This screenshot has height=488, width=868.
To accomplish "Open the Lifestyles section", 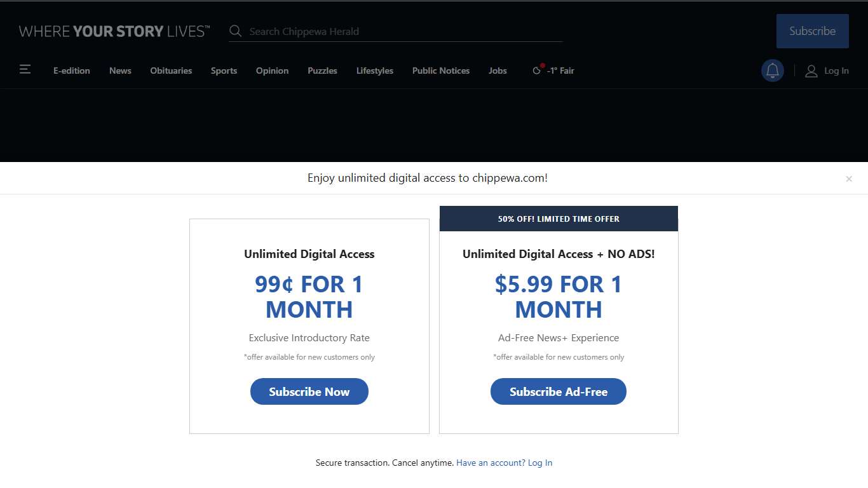I will click(x=374, y=71).
